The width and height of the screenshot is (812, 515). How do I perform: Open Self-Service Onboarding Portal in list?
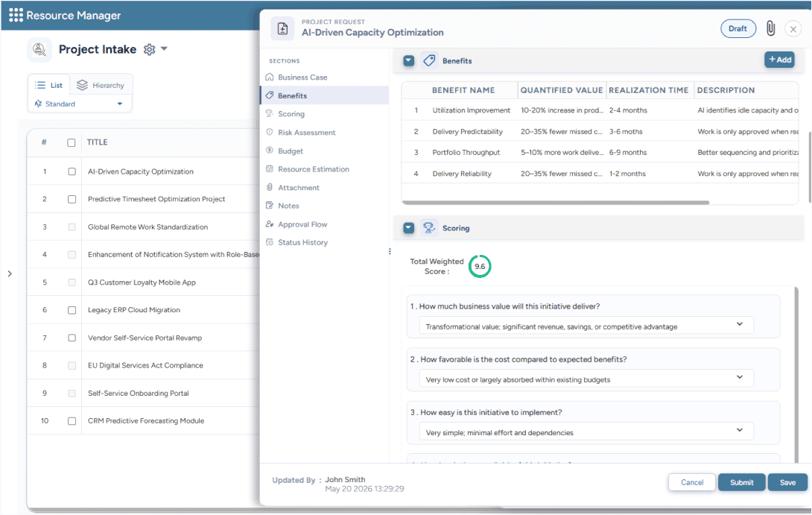(139, 394)
